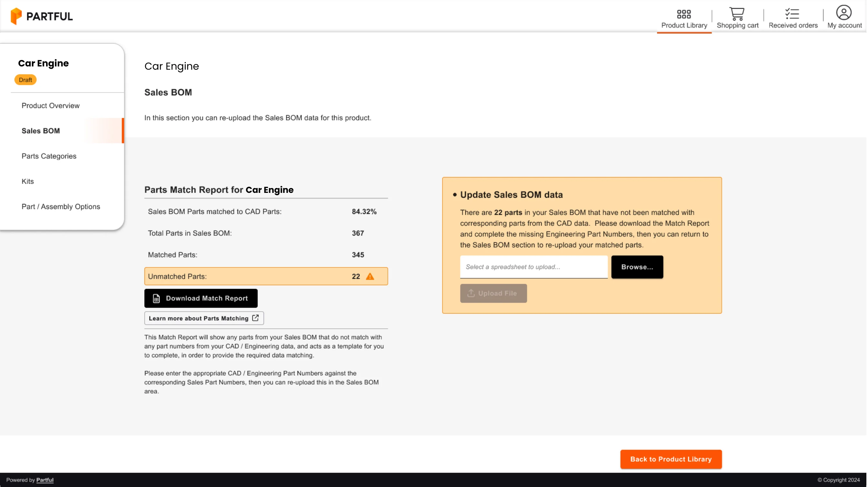Open Parts Categories section
868x487 pixels.
point(49,156)
